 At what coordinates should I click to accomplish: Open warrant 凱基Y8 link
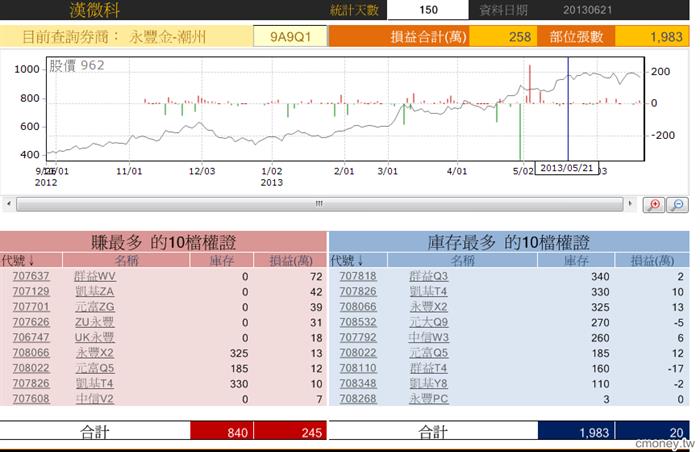[429, 384]
